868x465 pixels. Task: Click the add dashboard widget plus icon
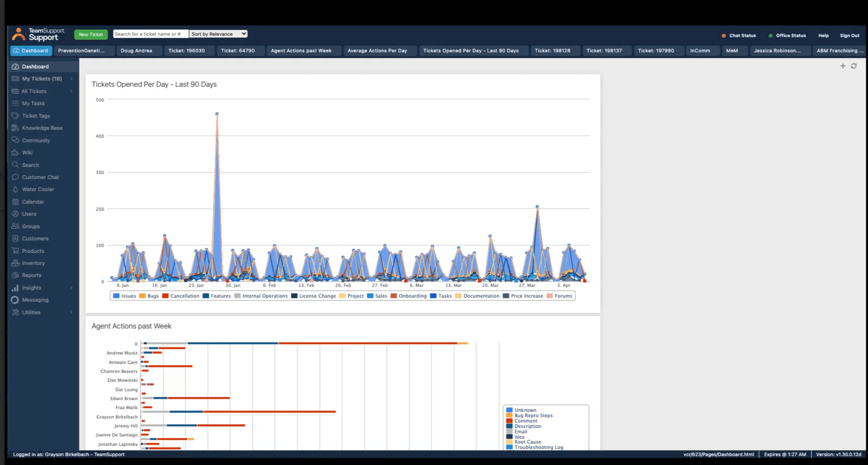point(843,66)
